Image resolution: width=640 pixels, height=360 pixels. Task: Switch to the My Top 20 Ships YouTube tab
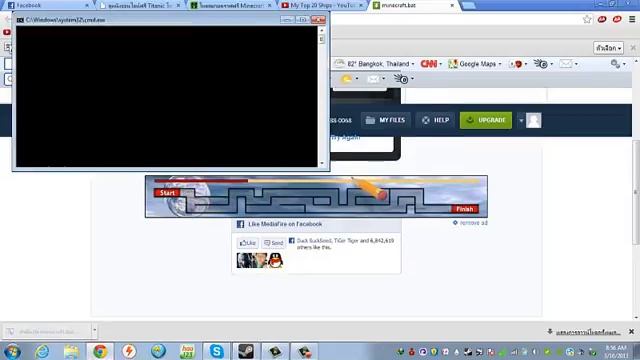322,5
